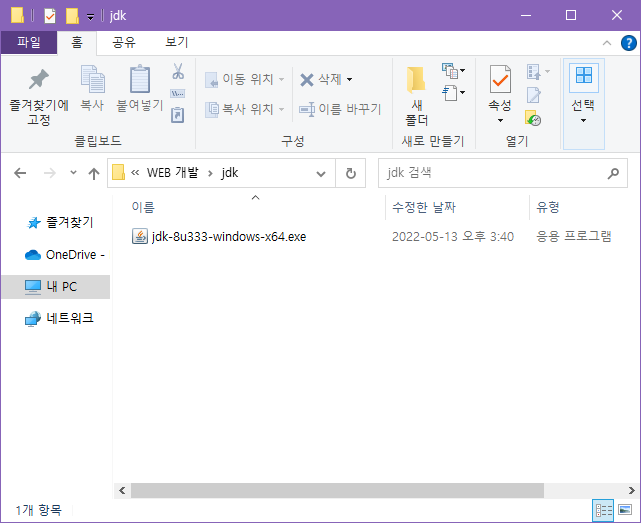Expand address bar history dropdown
Image resolution: width=641 pixels, height=523 pixels.
coord(321,174)
